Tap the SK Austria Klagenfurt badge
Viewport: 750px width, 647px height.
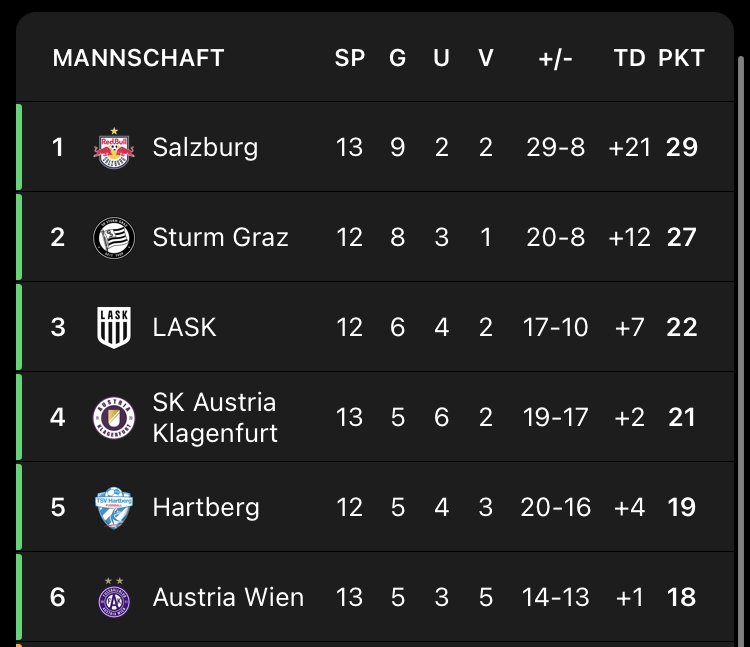pyautogui.click(x=114, y=417)
